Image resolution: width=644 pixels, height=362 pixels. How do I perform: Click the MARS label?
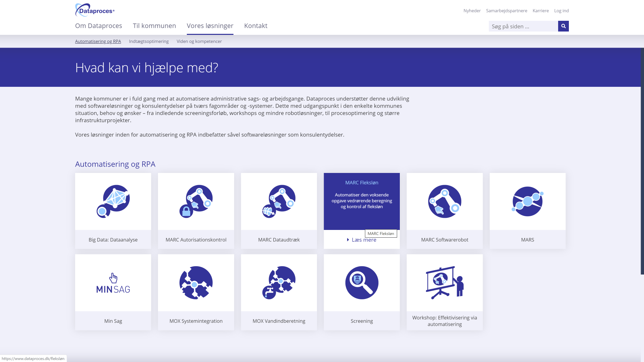click(528, 240)
